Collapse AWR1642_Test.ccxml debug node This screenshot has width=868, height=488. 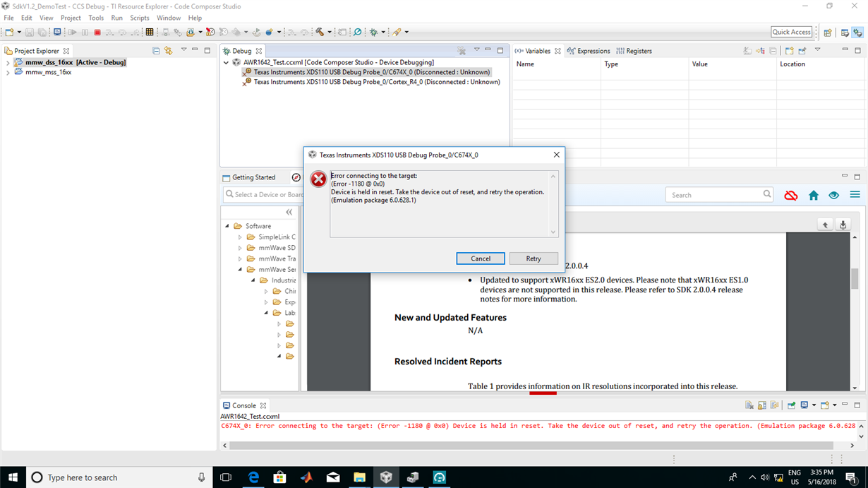(226, 62)
